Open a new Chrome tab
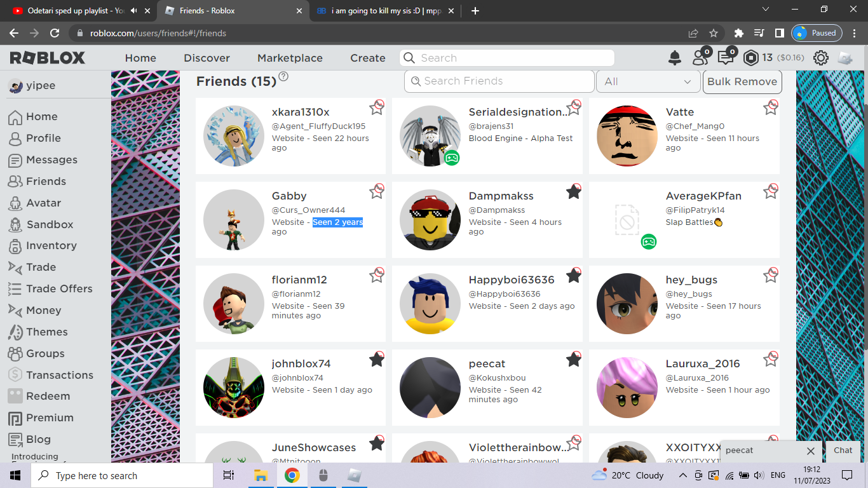Viewport: 868px width, 488px height. [x=475, y=11]
